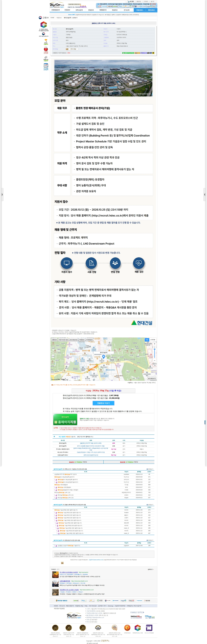Zoom out the map with minus
Viewport: 207px width, 644px height.
click(x=155, y=361)
